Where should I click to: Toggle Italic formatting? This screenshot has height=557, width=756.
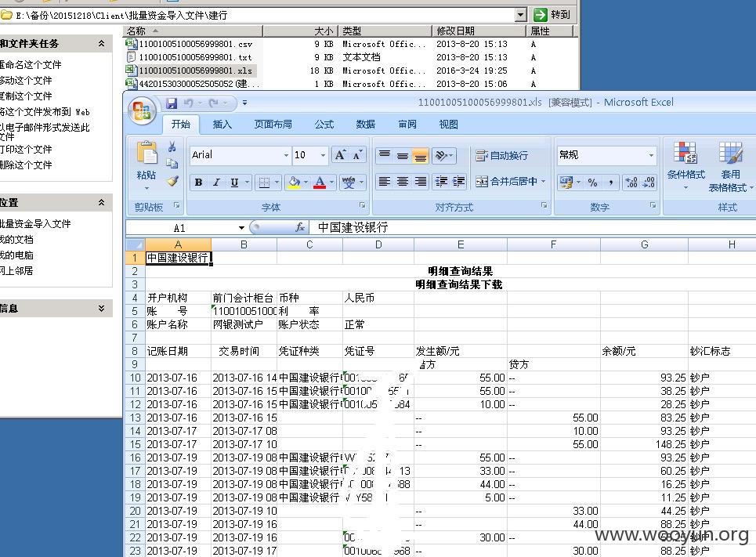pos(216,183)
